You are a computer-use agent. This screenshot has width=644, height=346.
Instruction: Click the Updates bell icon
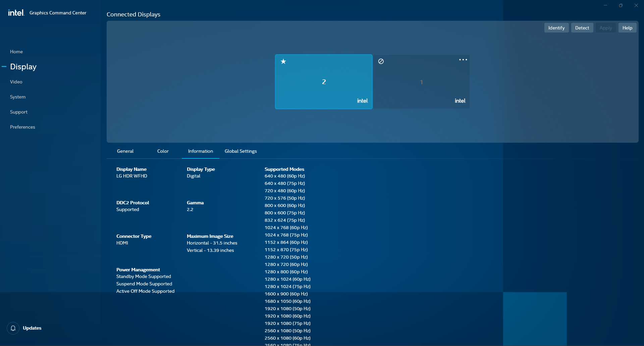13,328
